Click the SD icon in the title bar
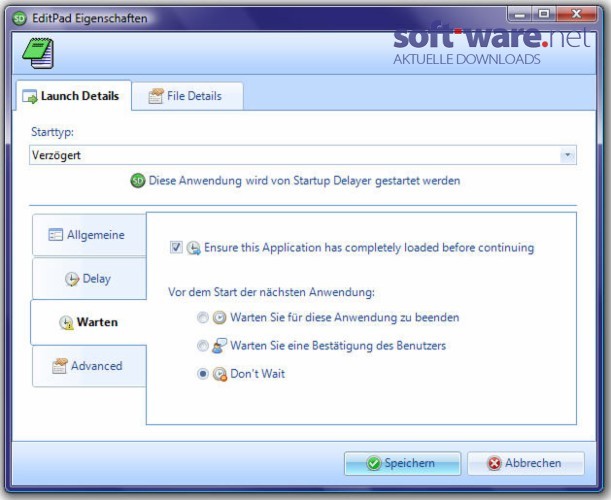This screenshot has height=500, width=611. [19, 18]
